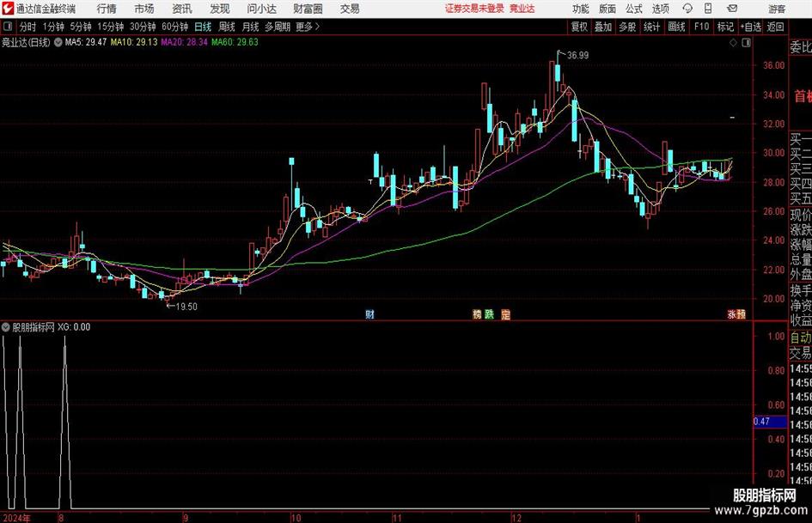Screen dimensions: 812x523
Task: Click the month 12 marker on timeline
Action: pos(516,518)
